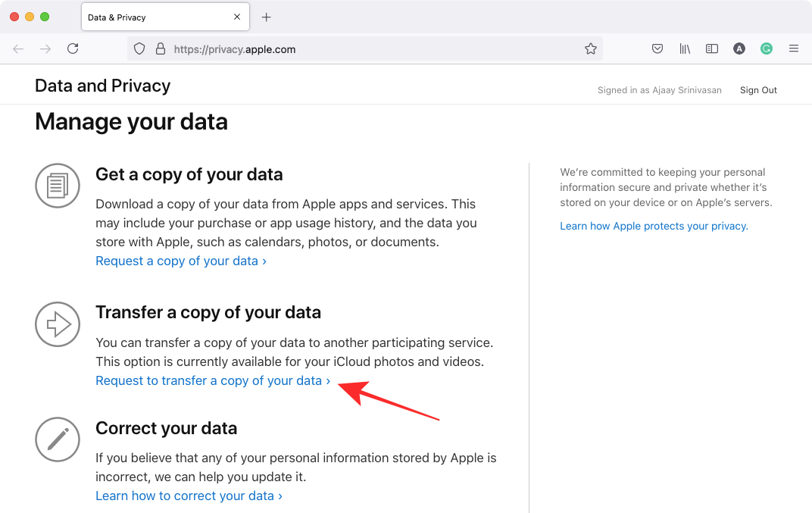Open Request to transfer a copy link
Viewport: 812px width, 513px height.
[x=213, y=380]
